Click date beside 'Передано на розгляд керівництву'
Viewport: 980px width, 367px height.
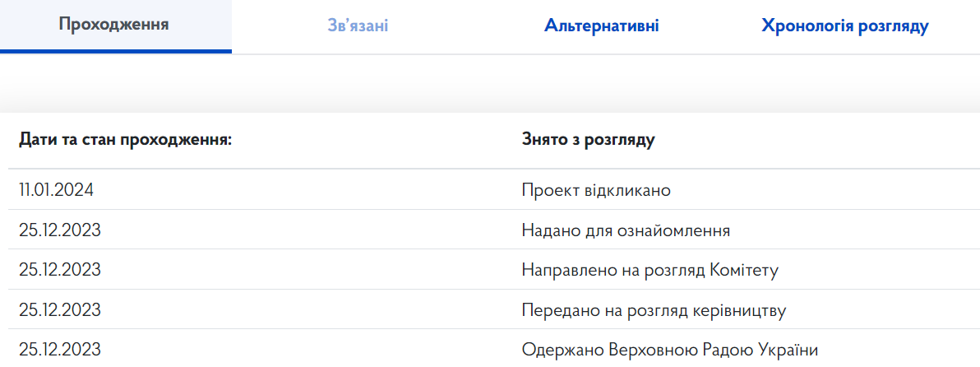pyautogui.click(x=60, y=309)
